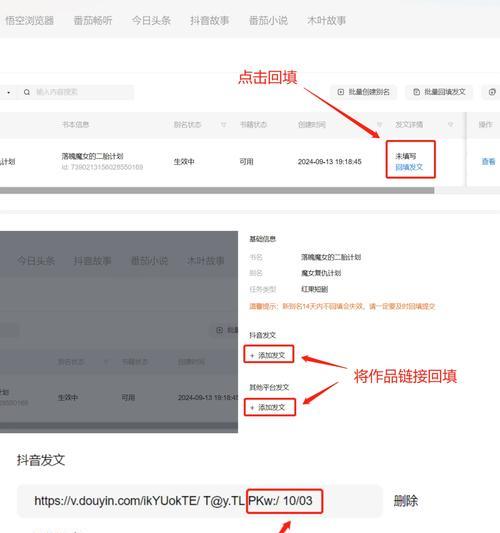Screen dimensions: 500x533
Task: Click the plus icon in 抖音发文 添加发文
Action: 252,355
